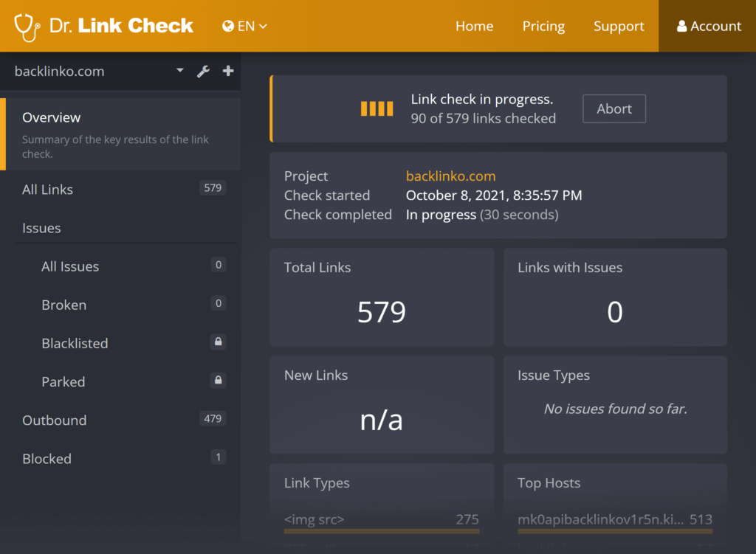This screenshot has width=756, height=554.
Task: Switch to the Pricing page
Action: click(x=543, y=25)
